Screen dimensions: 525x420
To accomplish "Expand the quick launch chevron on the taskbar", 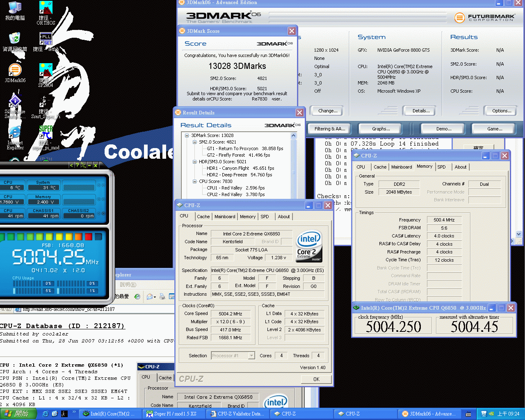I will [74, 412].
